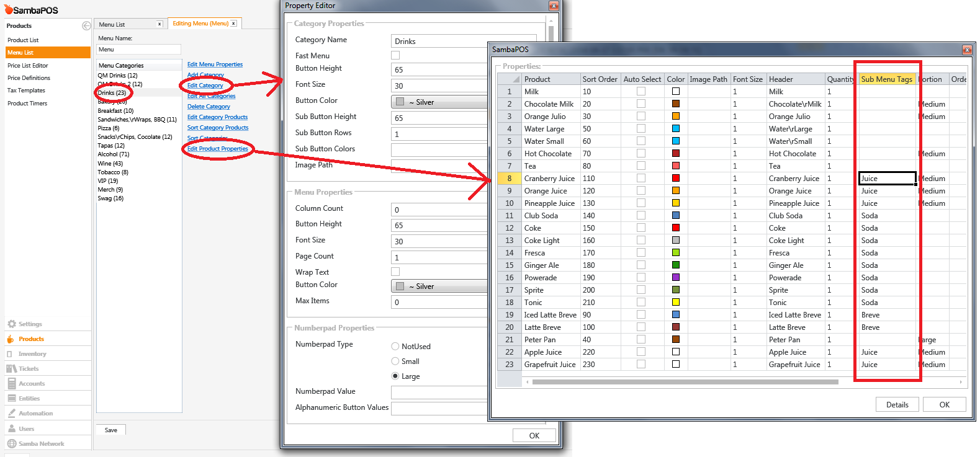Viewport: 980px width, 457px height.
Task: Click Edit Category Products link
Action: tap(217, 117)
